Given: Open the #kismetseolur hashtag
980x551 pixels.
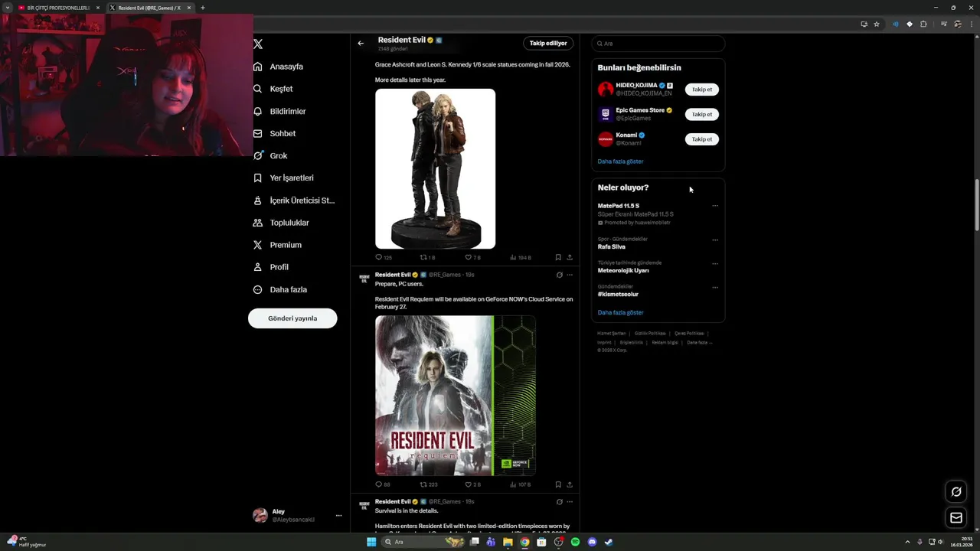Looking at the screenshot, I should click(618, 294).
